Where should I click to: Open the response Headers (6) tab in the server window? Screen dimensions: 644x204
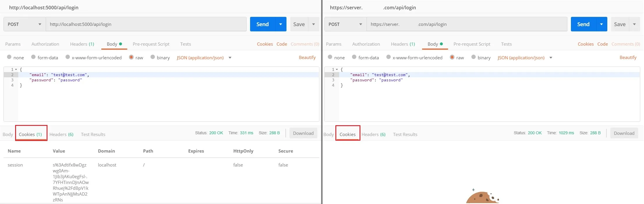[373, 134]
